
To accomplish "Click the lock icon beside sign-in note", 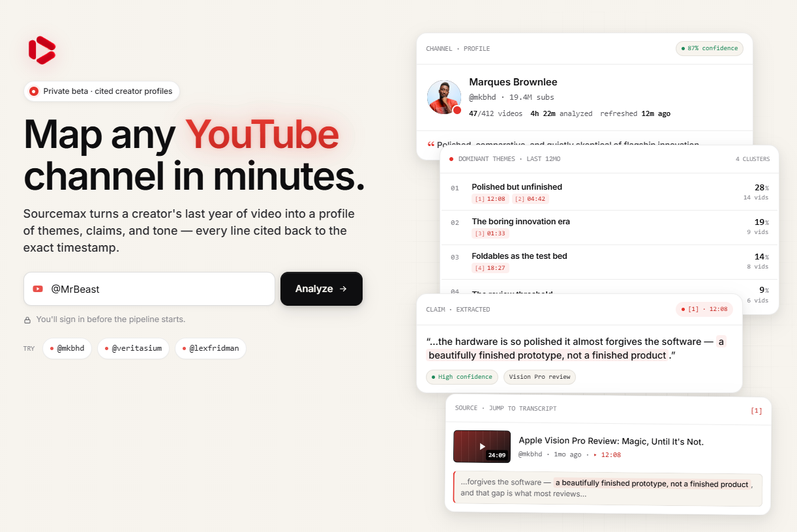I will (x=27, y=320).
